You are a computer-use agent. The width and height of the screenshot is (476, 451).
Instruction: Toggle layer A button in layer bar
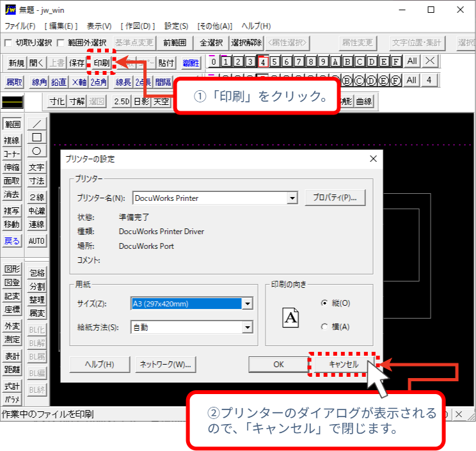pyautogui.click(x=335, y=62)
